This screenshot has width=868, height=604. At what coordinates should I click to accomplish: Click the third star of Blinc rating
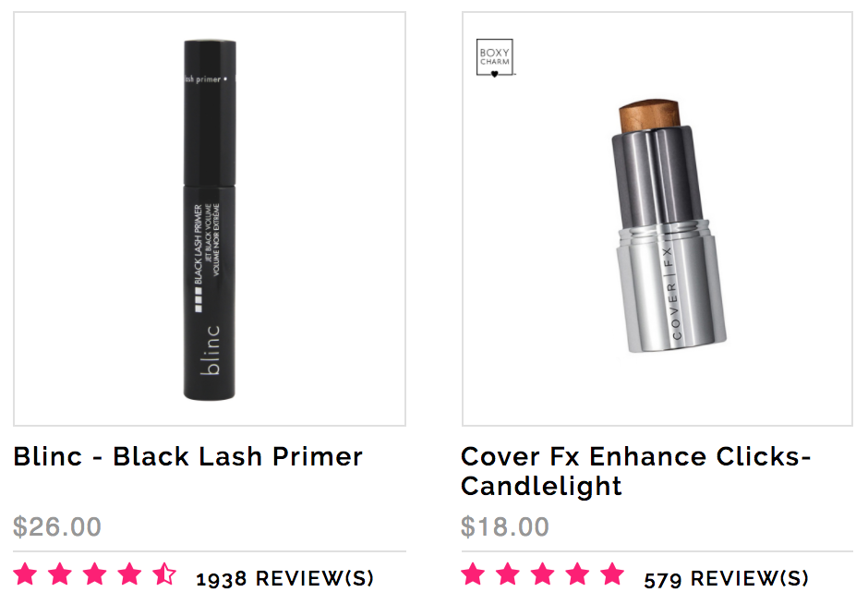click(95, 574)
